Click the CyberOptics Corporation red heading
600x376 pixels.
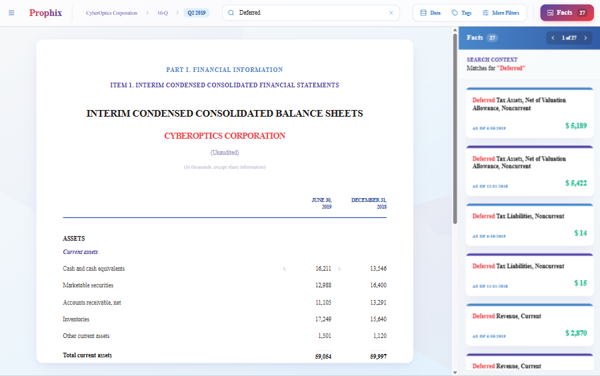(x=225, y=136)
